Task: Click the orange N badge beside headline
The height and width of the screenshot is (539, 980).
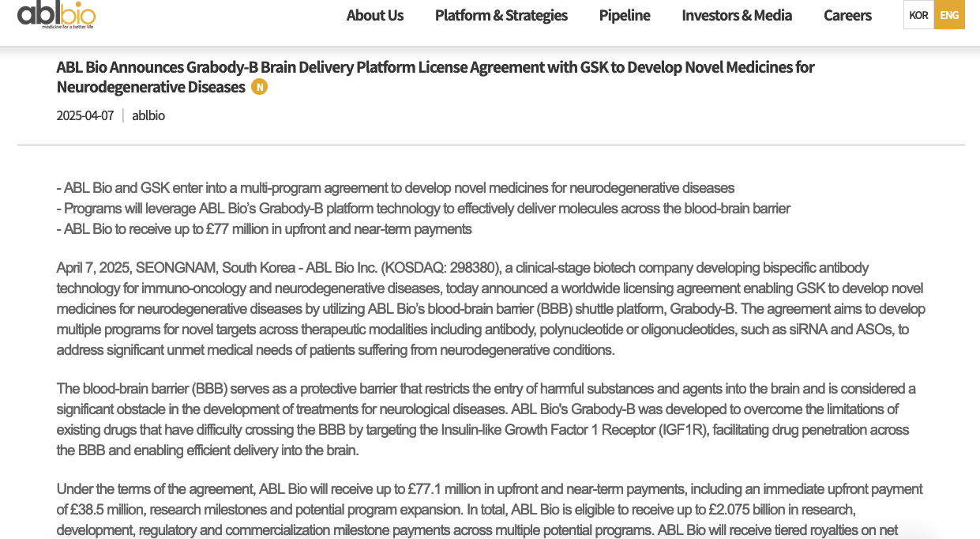Action: point(259,87)
